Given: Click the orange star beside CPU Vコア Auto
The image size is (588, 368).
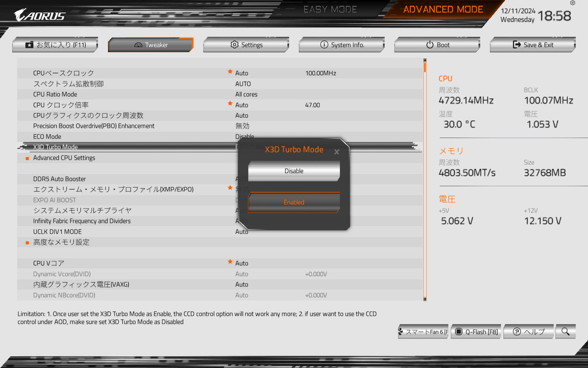Looking at the screenshot, I should click(230, 262).
